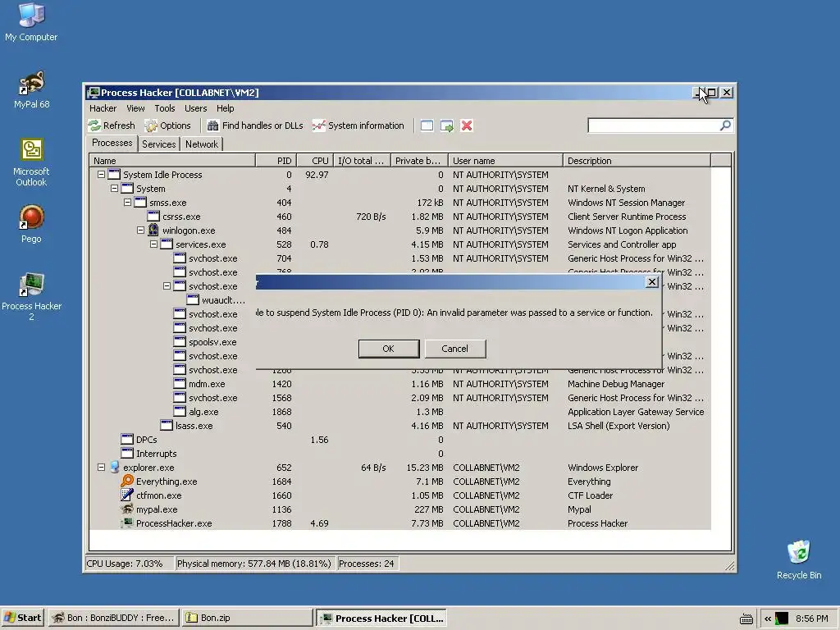This screenshot has width=840, height=630.
Task: Click the red X kill window icon
Action: click(467, 126)
